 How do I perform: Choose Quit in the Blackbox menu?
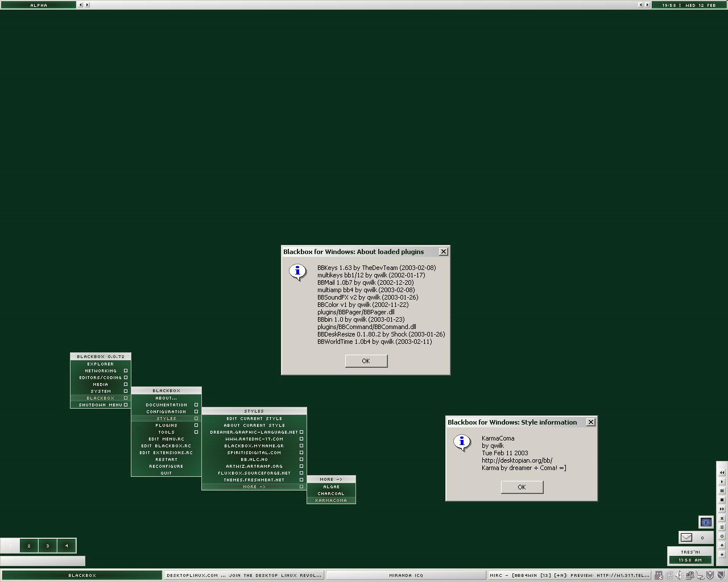tap(166, 473)
